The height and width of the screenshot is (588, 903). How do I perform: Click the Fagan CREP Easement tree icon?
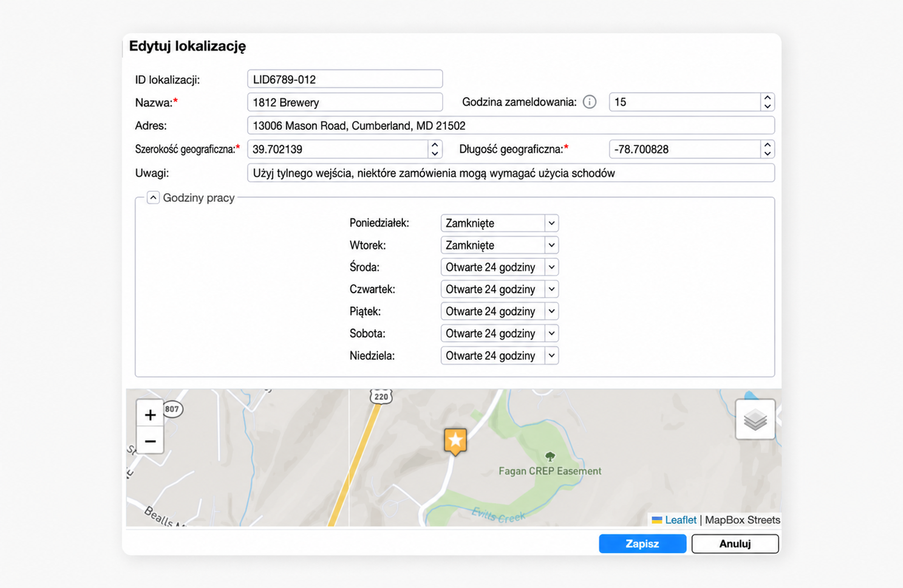550,456
